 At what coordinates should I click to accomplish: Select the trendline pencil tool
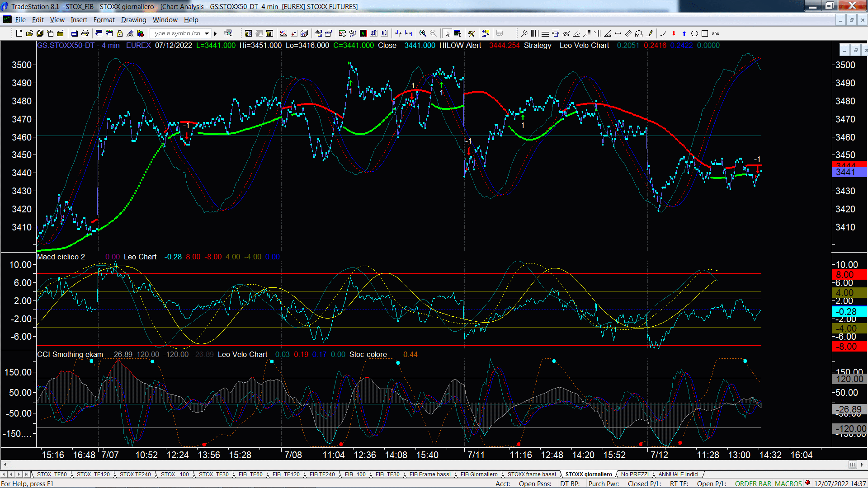pos(650,33)
